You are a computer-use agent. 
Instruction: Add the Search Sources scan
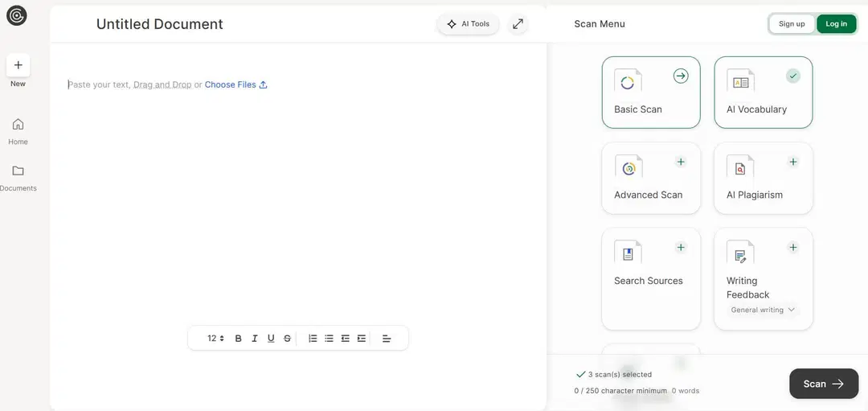[x=681, y=247]
